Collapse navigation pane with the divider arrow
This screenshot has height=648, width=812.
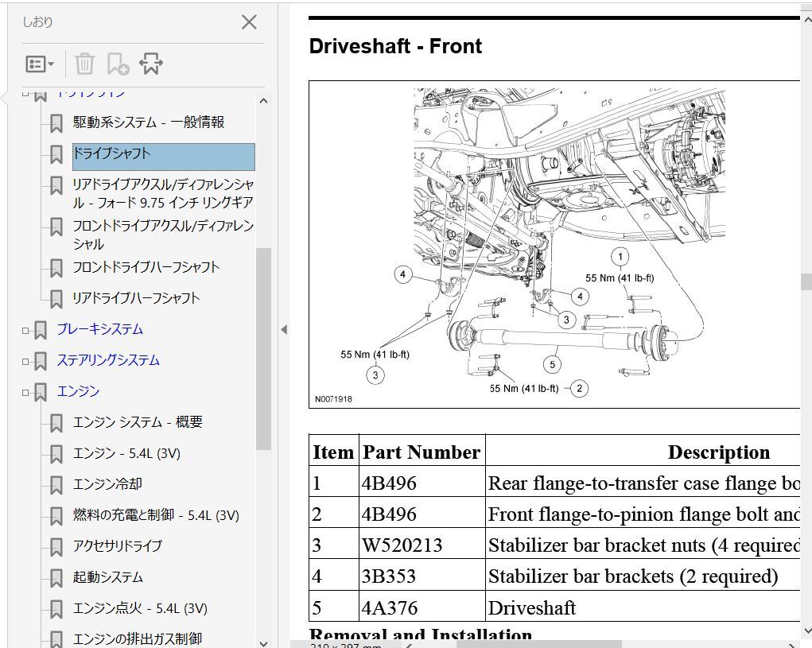284,330
